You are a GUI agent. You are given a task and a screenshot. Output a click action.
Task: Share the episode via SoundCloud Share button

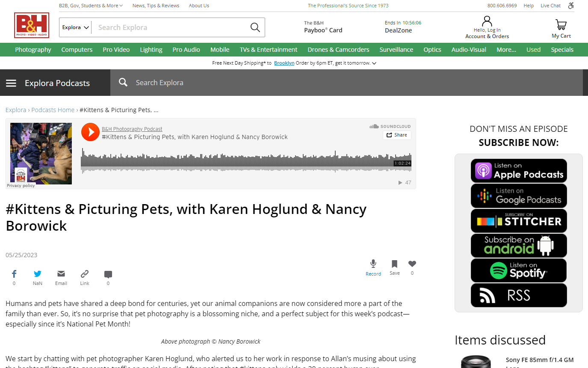[397, 135]
